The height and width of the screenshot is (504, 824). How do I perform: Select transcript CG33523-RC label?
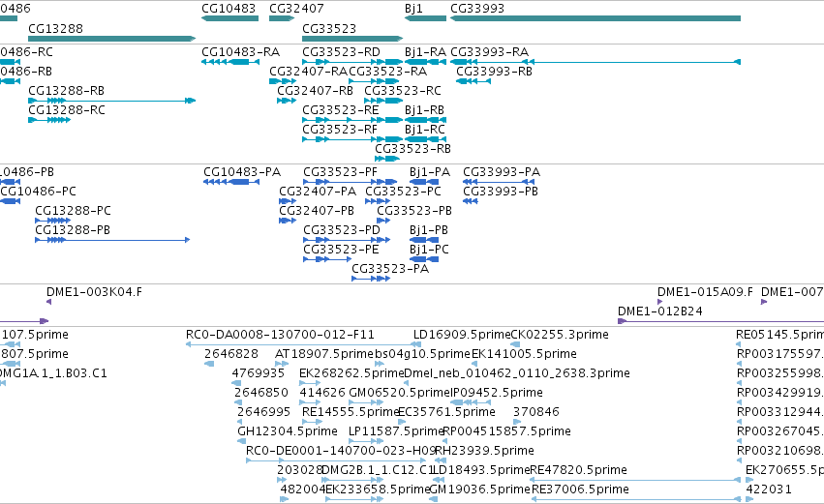[x=403, y=91]
